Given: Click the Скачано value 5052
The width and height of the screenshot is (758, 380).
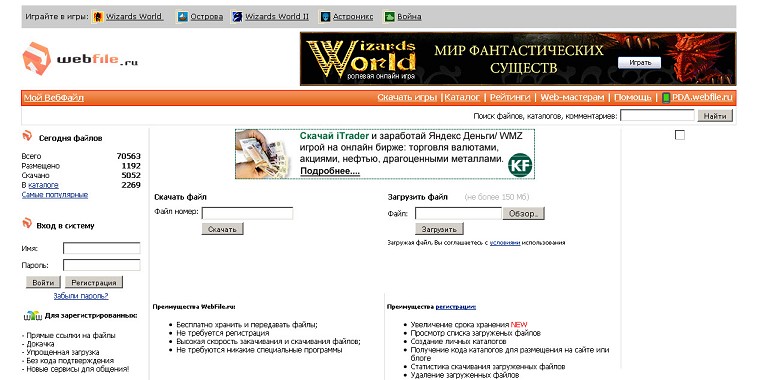Looking at the screenshot, I should click(x=131, y=175).
